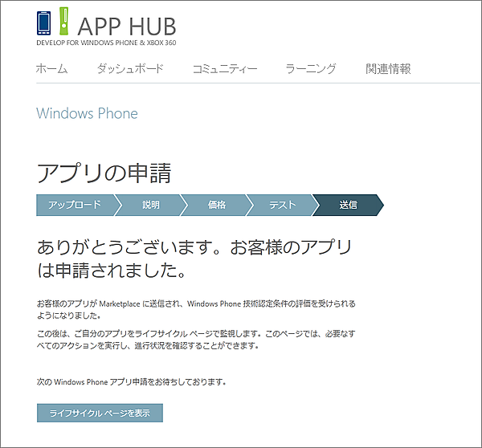Open the ラーニング navigation item
Viewport: 482px width, 448px height.
(311, 68)
